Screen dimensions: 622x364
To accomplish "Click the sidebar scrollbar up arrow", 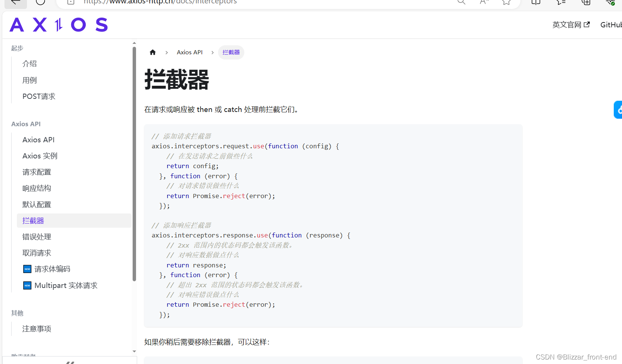I will tap(134, 43).
